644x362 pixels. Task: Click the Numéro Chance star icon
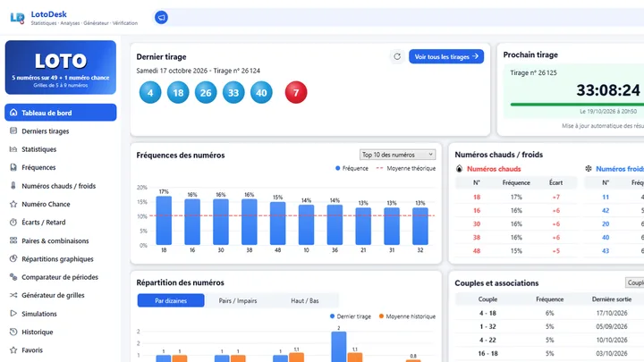13,204
